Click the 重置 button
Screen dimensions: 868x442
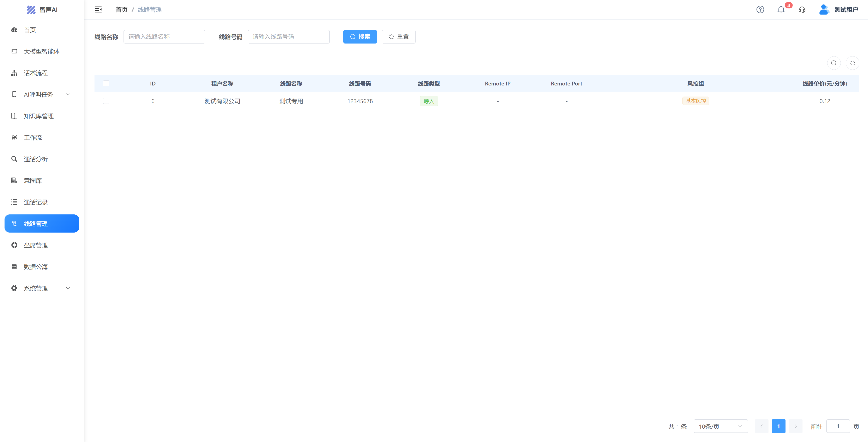399,37
